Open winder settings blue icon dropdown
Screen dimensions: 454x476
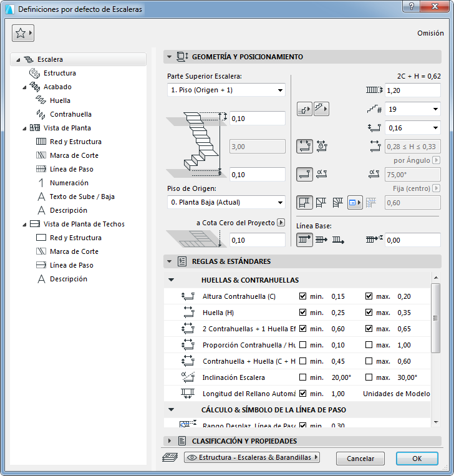pos(355,203)
